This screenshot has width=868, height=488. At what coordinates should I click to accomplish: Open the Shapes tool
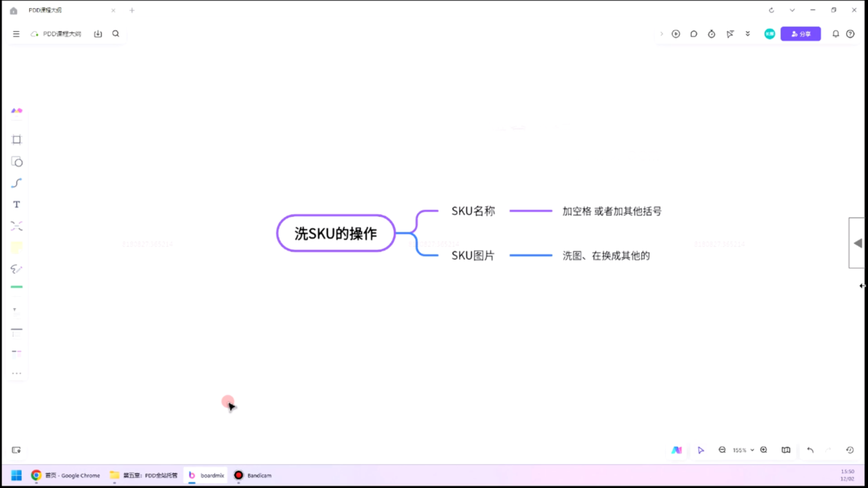(16, 162)
